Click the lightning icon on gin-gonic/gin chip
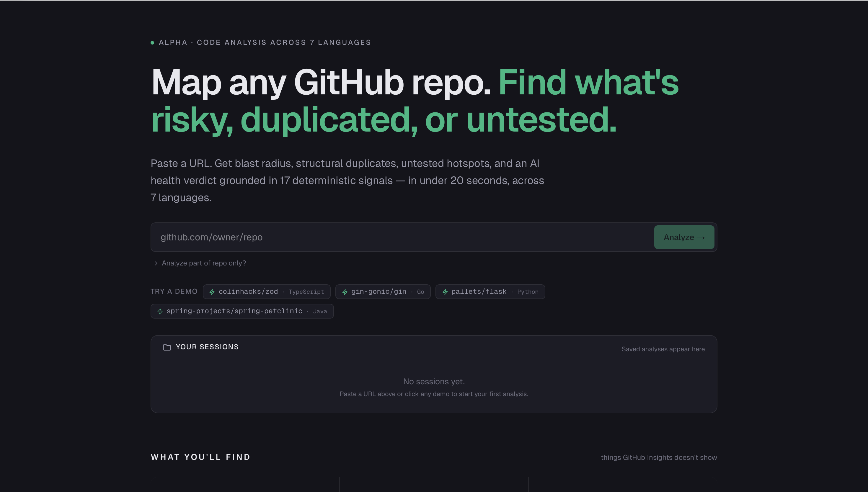 (345, 292)
